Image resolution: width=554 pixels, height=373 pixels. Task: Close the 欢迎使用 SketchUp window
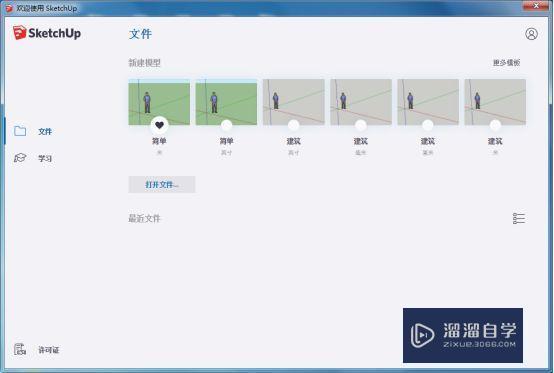point(536,6)
